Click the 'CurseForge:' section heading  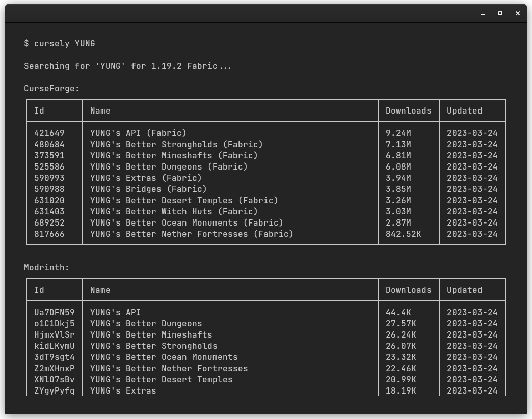coord(51,89)
